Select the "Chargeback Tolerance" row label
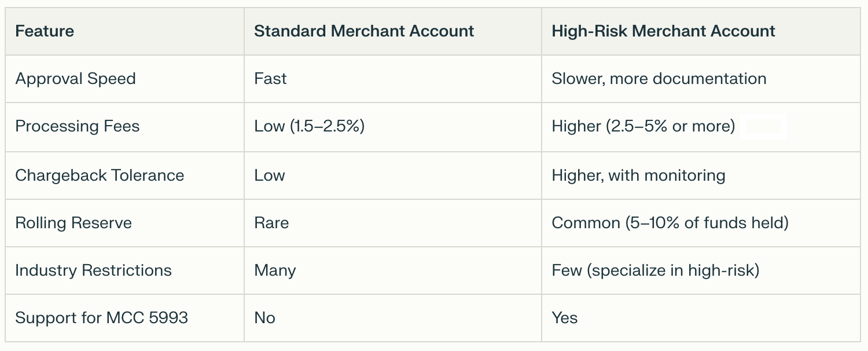 100,175
